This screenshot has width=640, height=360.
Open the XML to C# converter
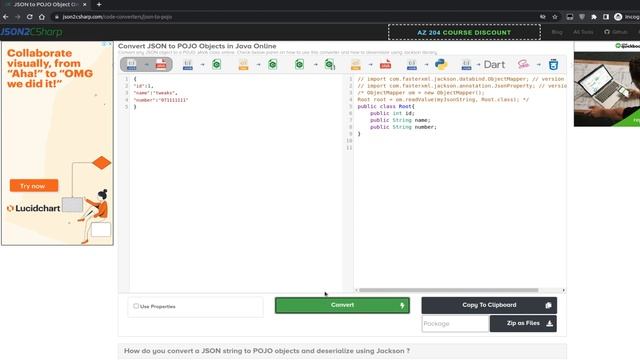[258, 64]
